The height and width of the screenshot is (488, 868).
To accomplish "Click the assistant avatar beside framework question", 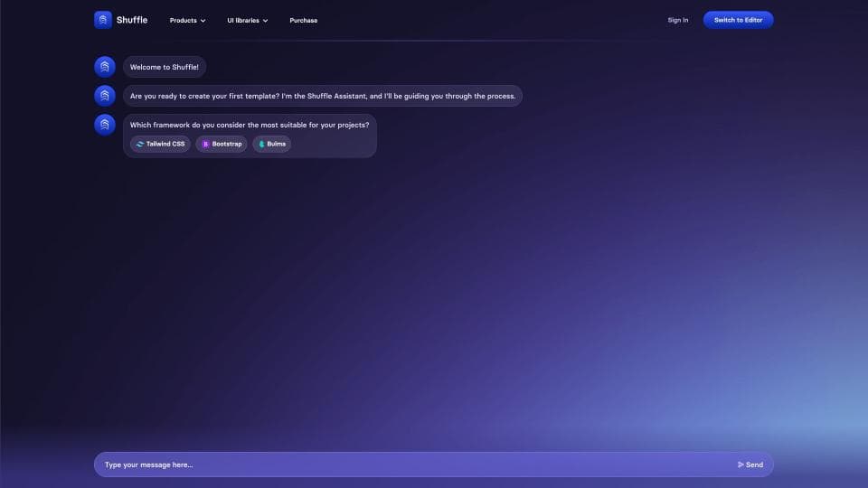I will point(105,125).
